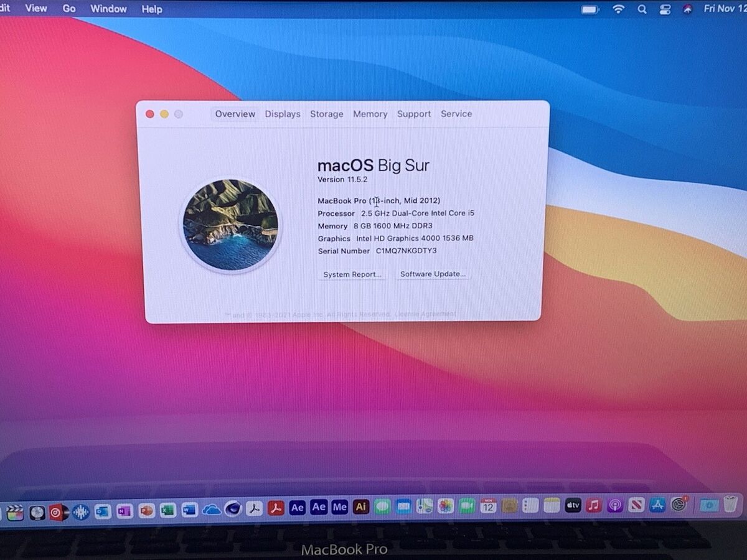Open Microsoft Excel from the Dock

click(x=168, y=510)
